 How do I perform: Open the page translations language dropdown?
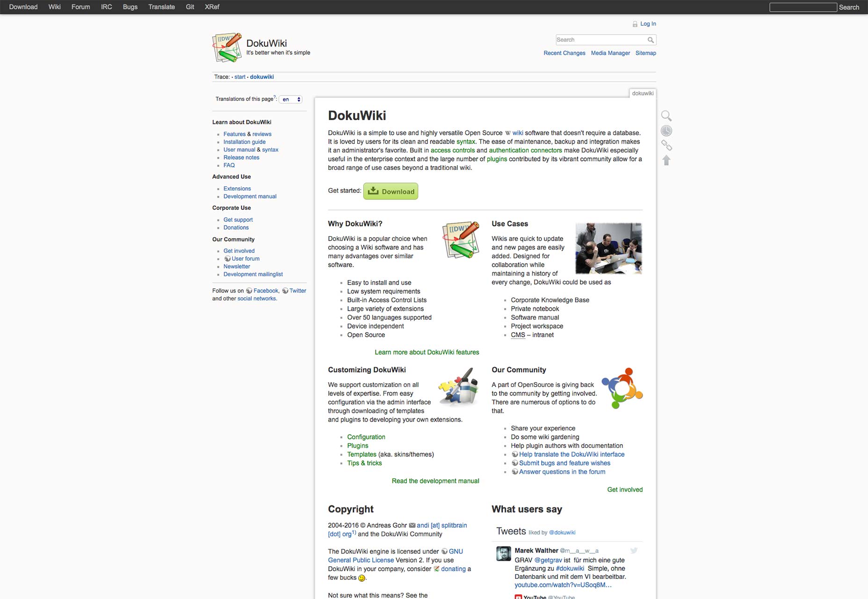pyautogui.click(x=291, y=99)
